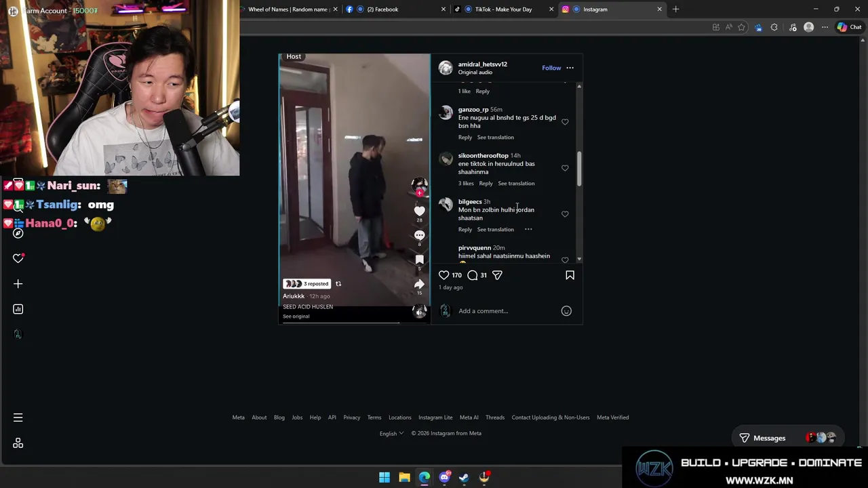
Task: Click the comments scrollbar thumb
Action: [578, 169]
